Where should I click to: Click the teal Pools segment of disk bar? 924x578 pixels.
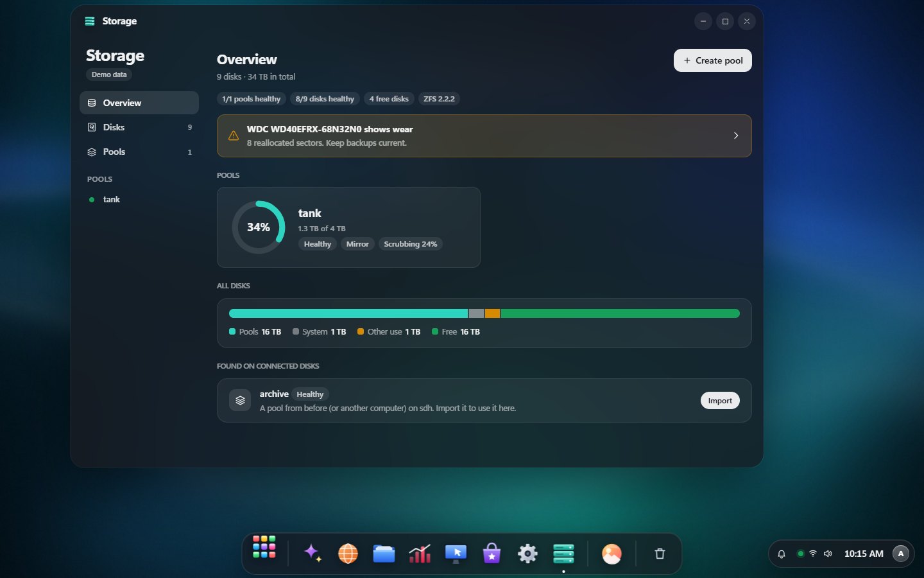pos(348,313)
